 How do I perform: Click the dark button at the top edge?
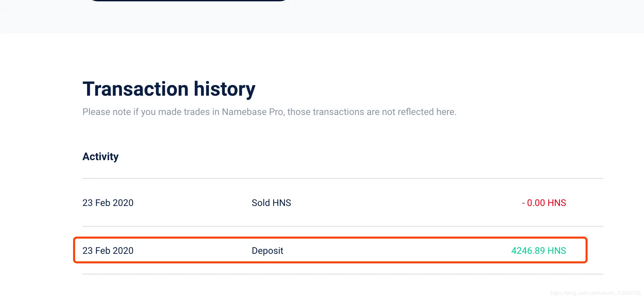point(189,1)
